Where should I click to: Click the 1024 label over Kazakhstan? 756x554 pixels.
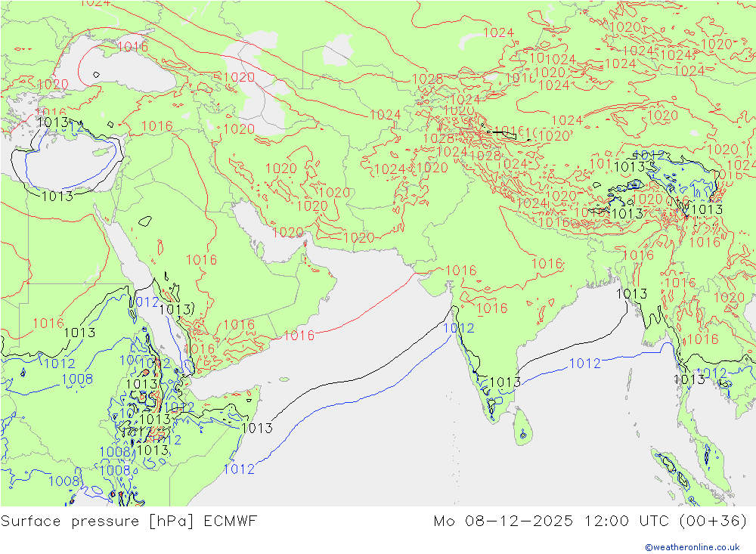click(x=498, y=32)
